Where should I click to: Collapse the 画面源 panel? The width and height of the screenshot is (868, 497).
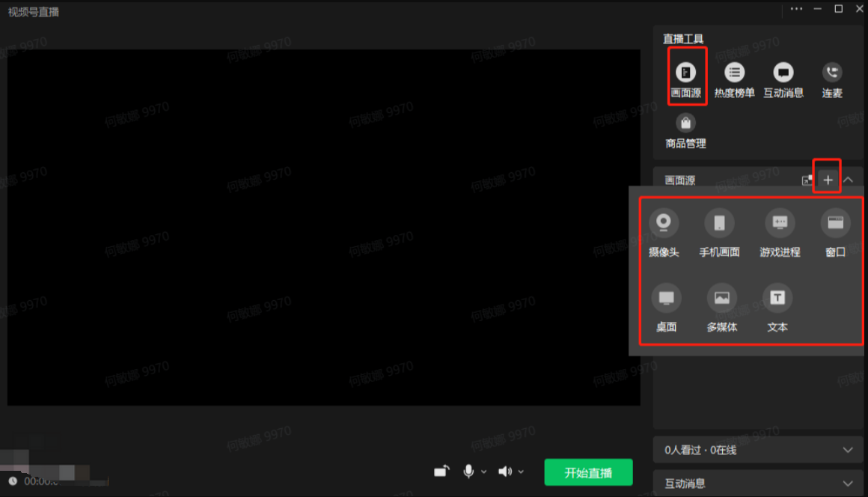848,180
